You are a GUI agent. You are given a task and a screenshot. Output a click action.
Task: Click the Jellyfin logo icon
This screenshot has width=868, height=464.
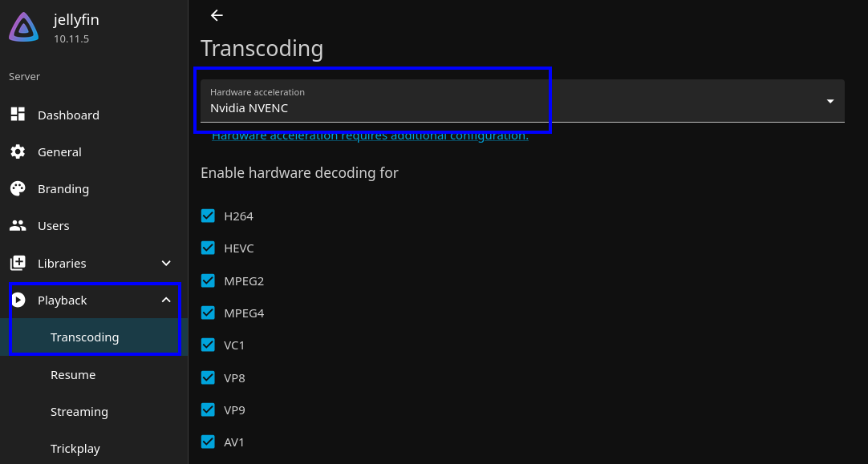point(24,27)
